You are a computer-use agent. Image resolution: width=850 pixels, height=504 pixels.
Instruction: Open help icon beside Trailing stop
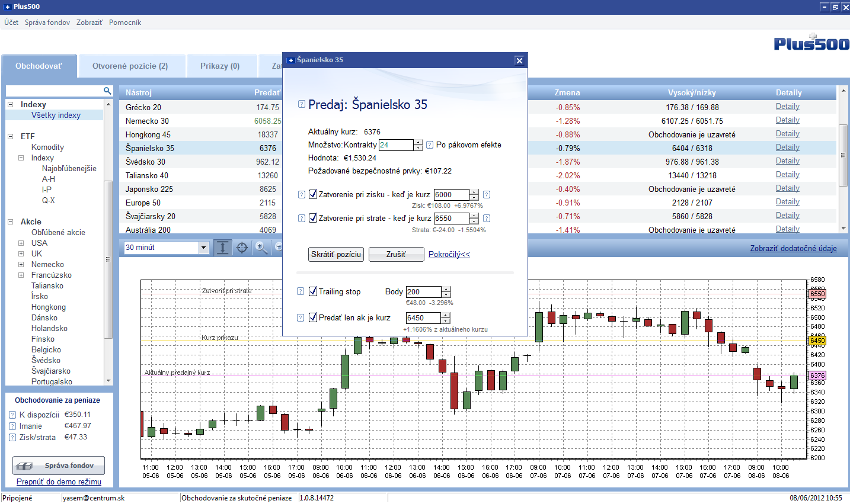coord(301,291)
